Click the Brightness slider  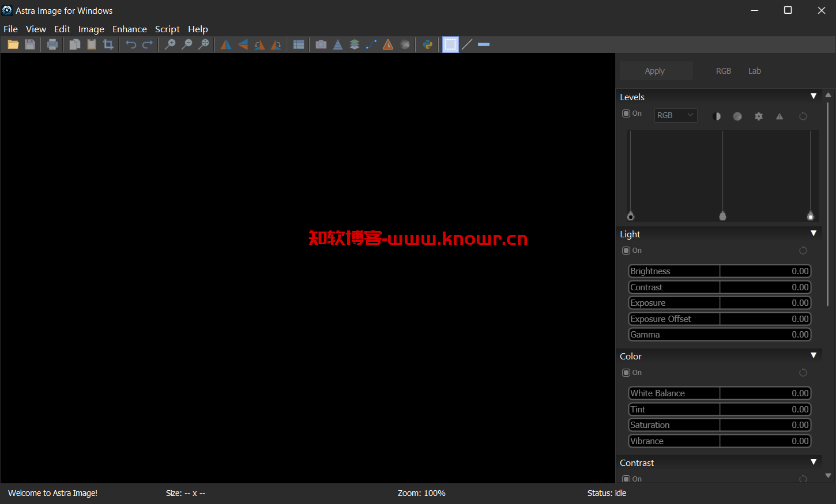(x=720, y=271)
